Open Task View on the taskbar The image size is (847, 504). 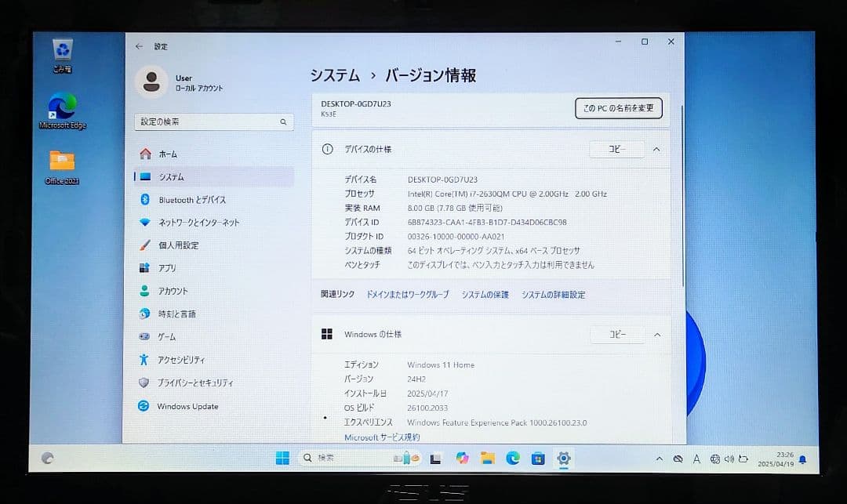436,459
